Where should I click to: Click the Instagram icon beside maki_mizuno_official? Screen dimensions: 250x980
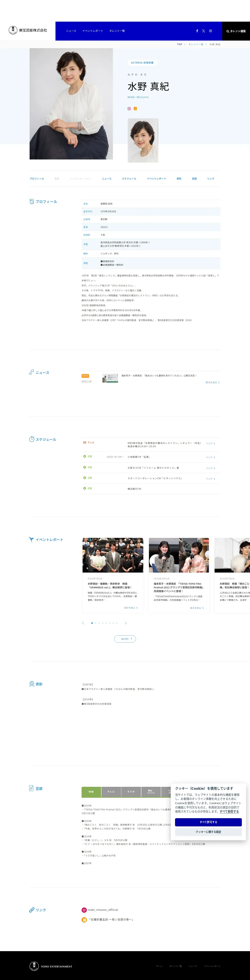coord(84,910)
